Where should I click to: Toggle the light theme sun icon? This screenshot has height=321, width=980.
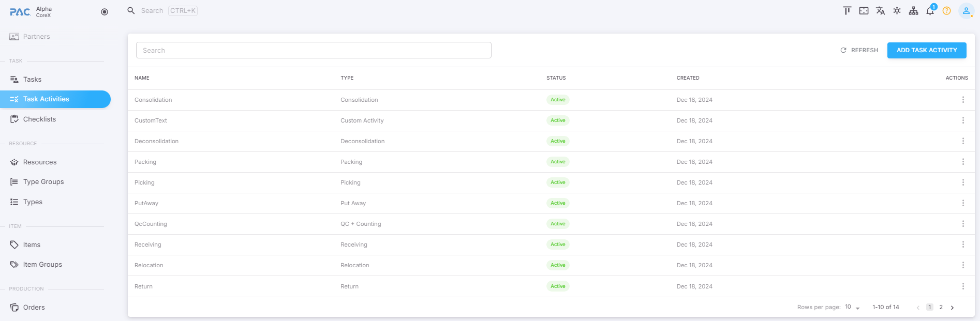pos(897,11)
